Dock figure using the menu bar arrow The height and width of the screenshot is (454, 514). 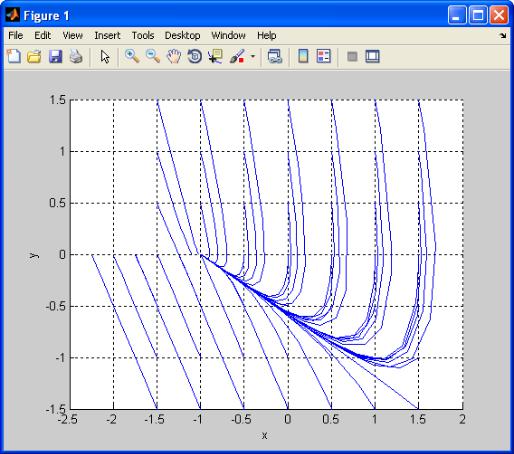point(503,35)
